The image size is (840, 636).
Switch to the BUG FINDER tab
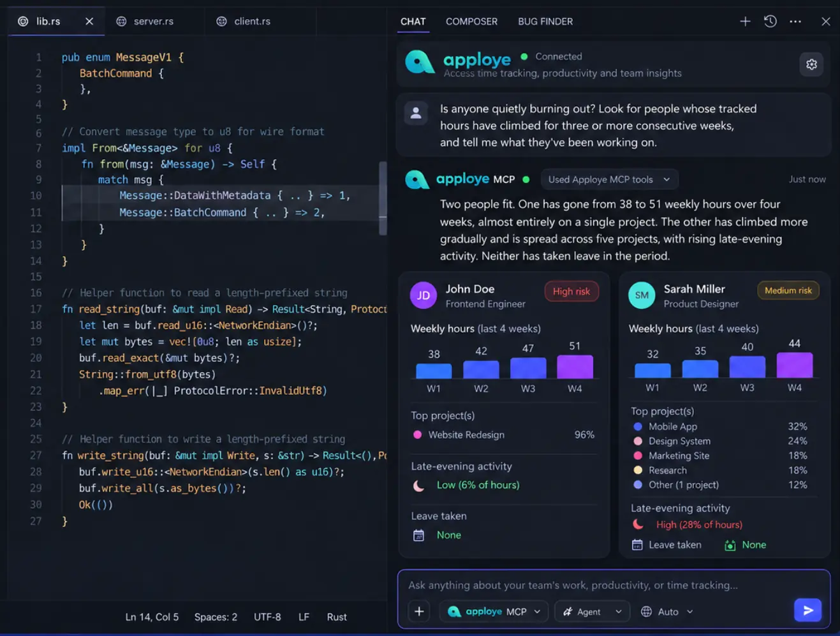(x=545, y=22)
